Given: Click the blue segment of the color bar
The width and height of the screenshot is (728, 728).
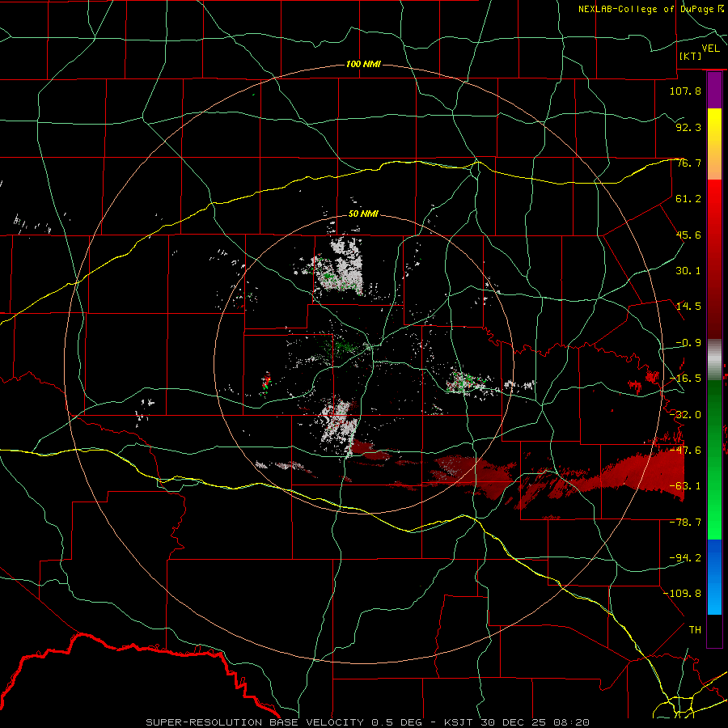Looking at the screenshot, I should click(714, 576).
